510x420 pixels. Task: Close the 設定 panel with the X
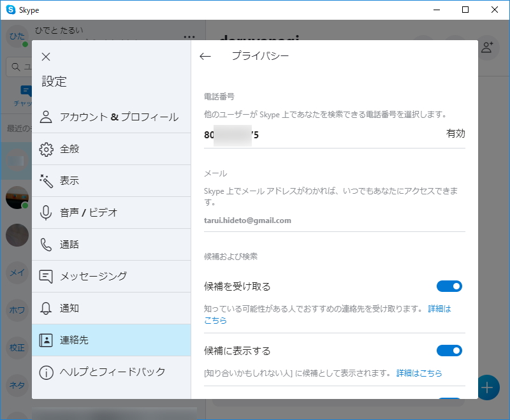click(x=45, y=56)
